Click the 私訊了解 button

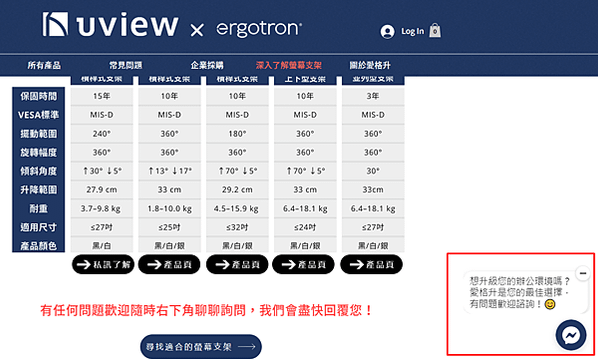click(x=103, y=264)
